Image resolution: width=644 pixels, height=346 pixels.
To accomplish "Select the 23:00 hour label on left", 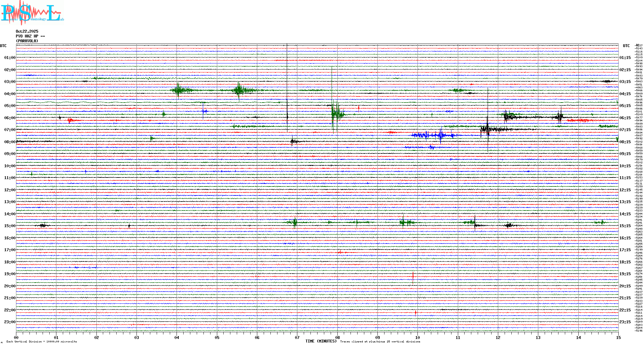I will tap(10, 322).
